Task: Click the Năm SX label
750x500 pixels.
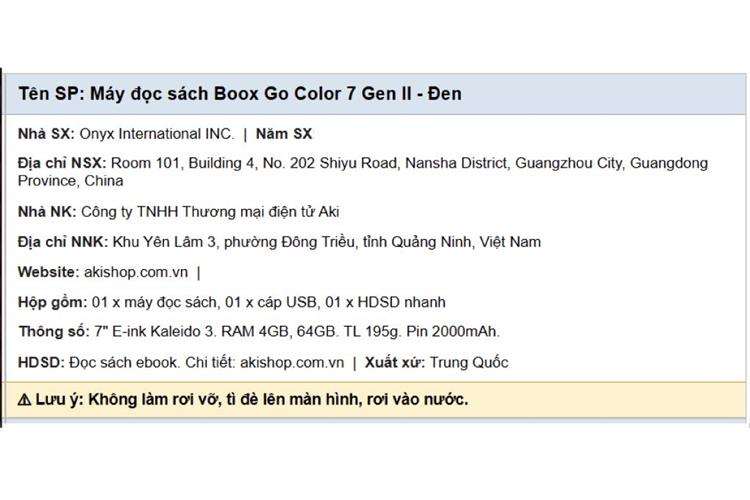Action: [x=284, y=134]
